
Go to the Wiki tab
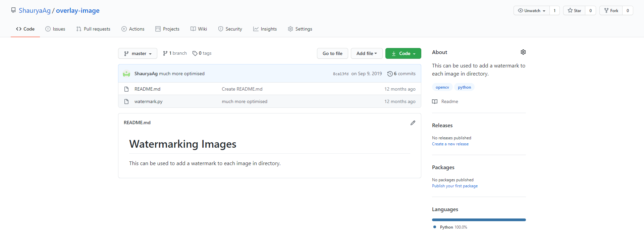click(x=199, y=29)
